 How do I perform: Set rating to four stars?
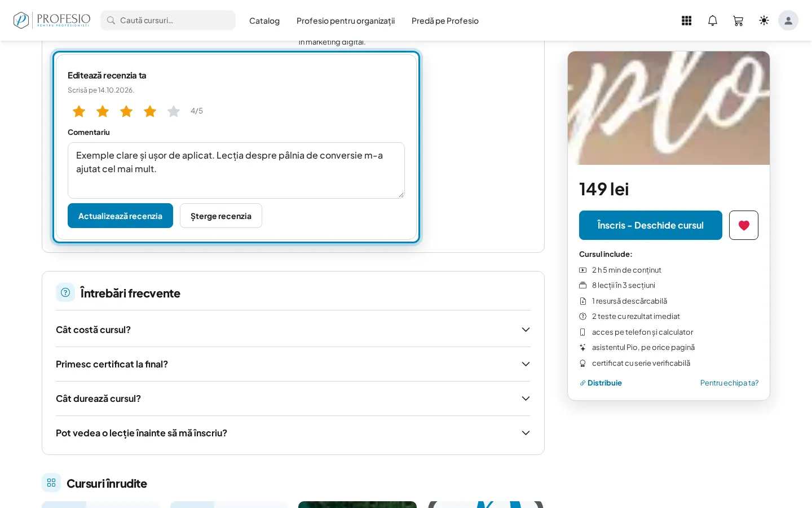pos(150,111)
